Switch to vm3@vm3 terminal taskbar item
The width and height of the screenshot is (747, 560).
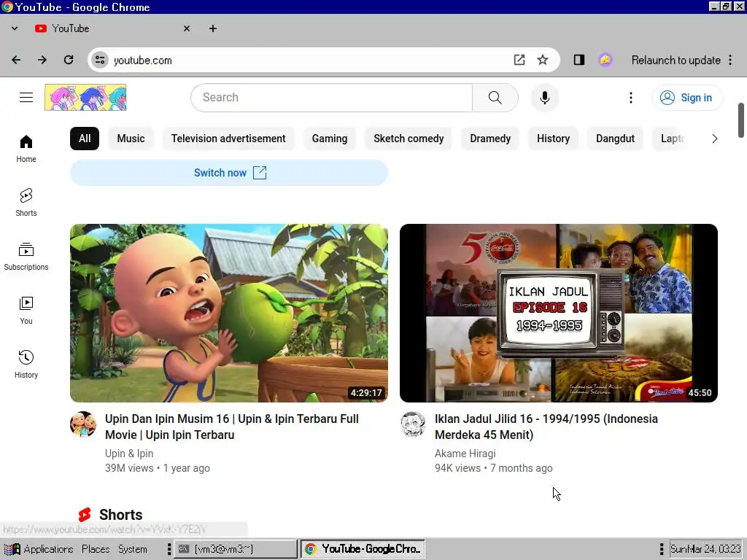(x=236, y=549)
